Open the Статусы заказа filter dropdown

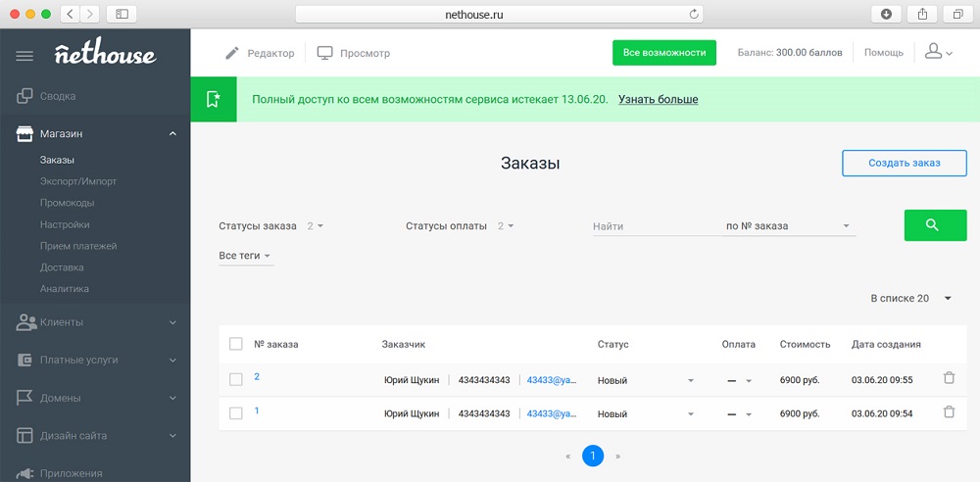pos(271,226)
